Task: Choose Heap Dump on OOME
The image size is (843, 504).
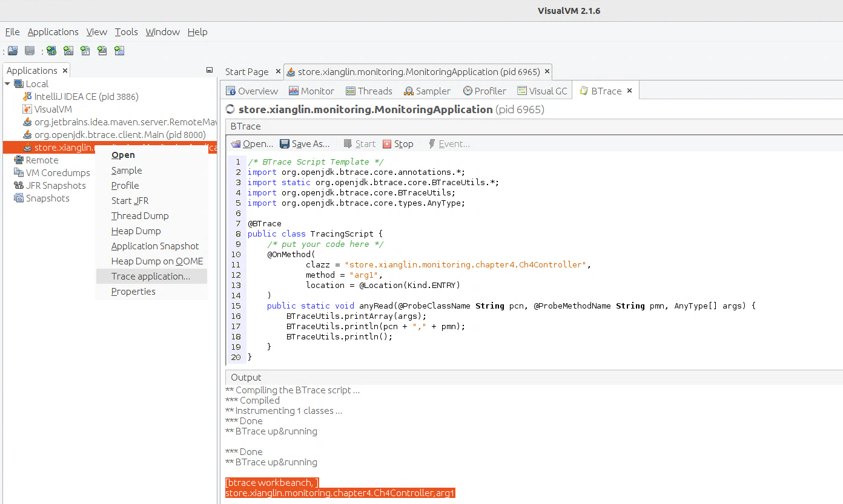Action: coord(151,261)
